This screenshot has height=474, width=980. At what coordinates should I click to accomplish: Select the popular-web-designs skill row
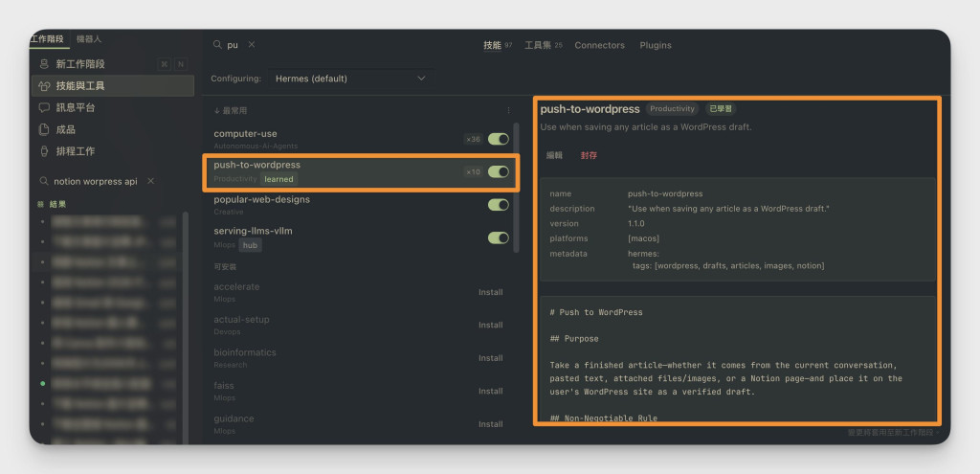[x=361, y=205]
